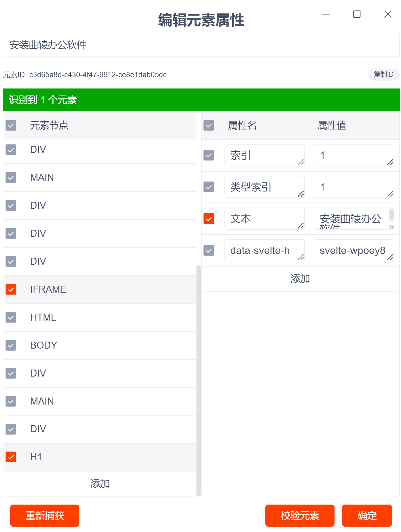Screen dimensions: 401x532
Task: Toggle the select-all checkbox beside 属性名
Action: pyautogui.click(x=209, y=125)
